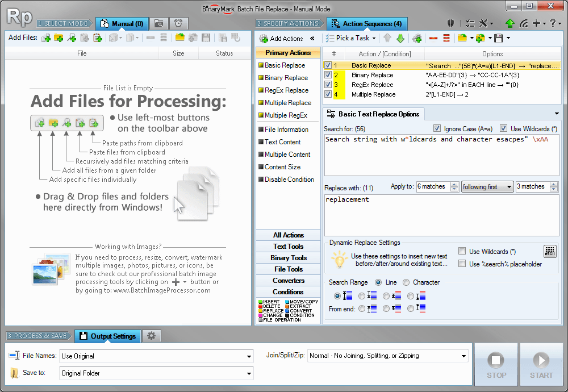
Task: Click the START button
Action: click(x=541, y=365)
